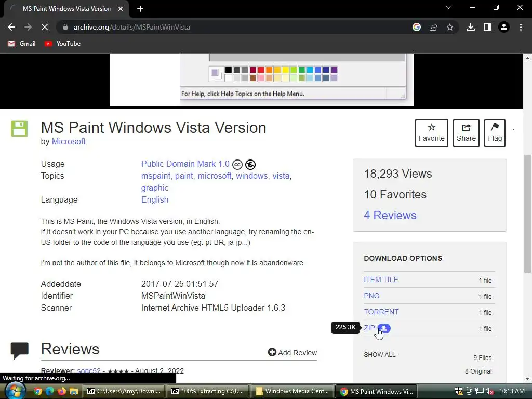This screenshot has height=399, width=532.
Task: Bookmark this page with the star
Action: tap(450, 27)
